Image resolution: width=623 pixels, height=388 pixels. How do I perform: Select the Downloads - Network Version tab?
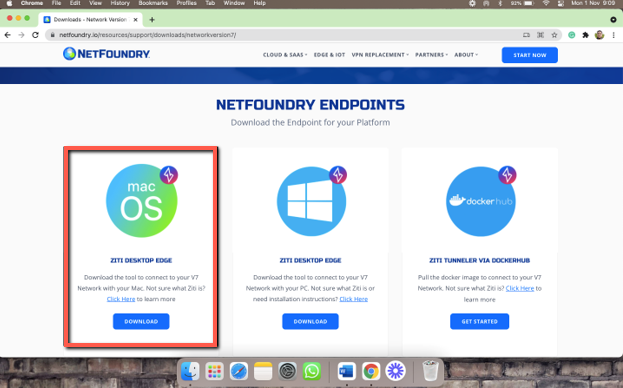(x=91, y=19)
